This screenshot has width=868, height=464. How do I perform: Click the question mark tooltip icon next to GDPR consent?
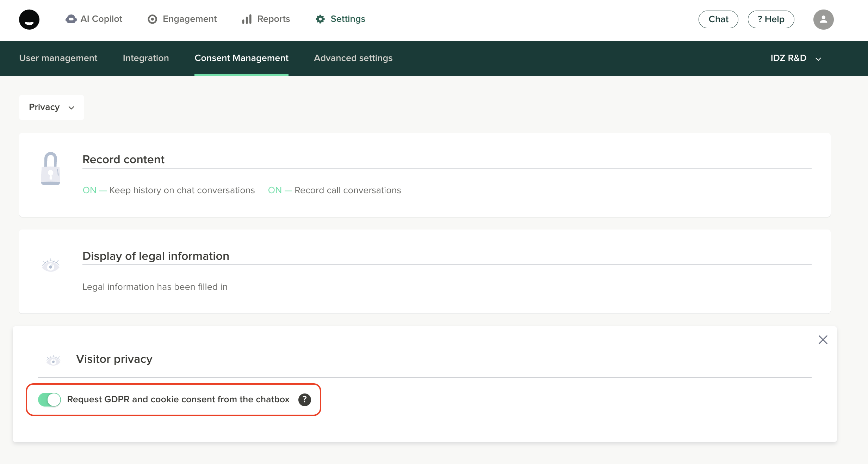pyautogui.click(x=304, y=399)
